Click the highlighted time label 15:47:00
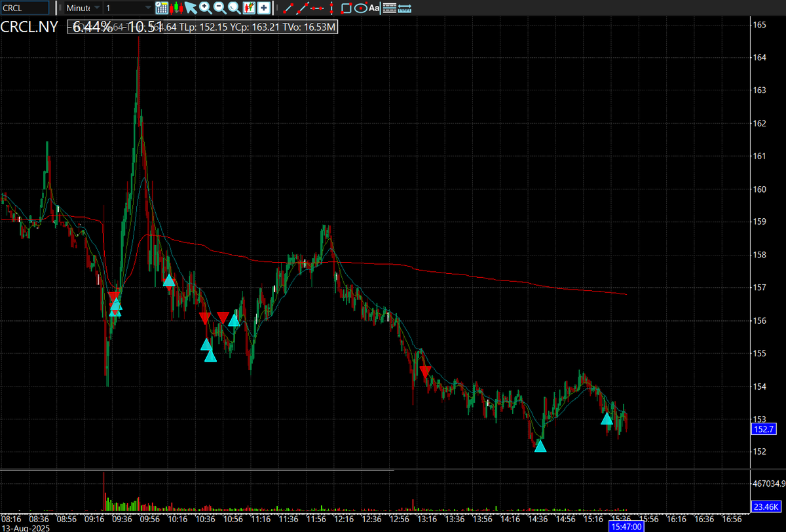Image resolution: width=786 pixels, height=532 pixels. [x=626, y=526]
